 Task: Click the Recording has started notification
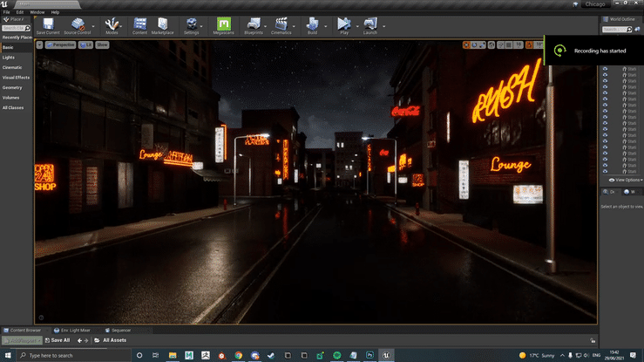coord(593,51)
